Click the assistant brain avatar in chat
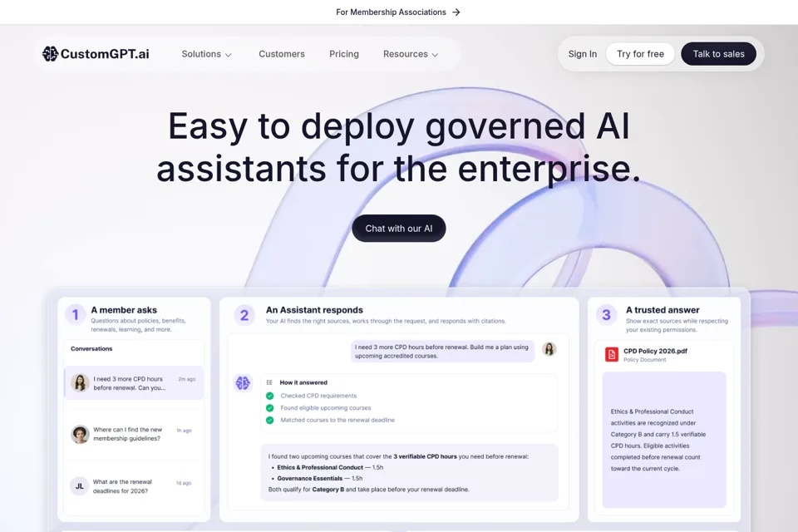 coord(243,383)
